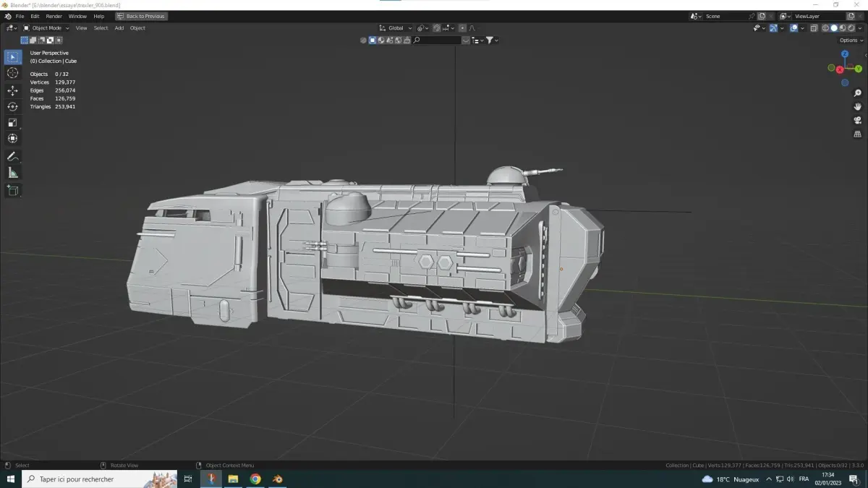Open gizmo options dropdown arrow
Image resolution: width=868 pixels, height=488 pixels.
tap(782, 28)
